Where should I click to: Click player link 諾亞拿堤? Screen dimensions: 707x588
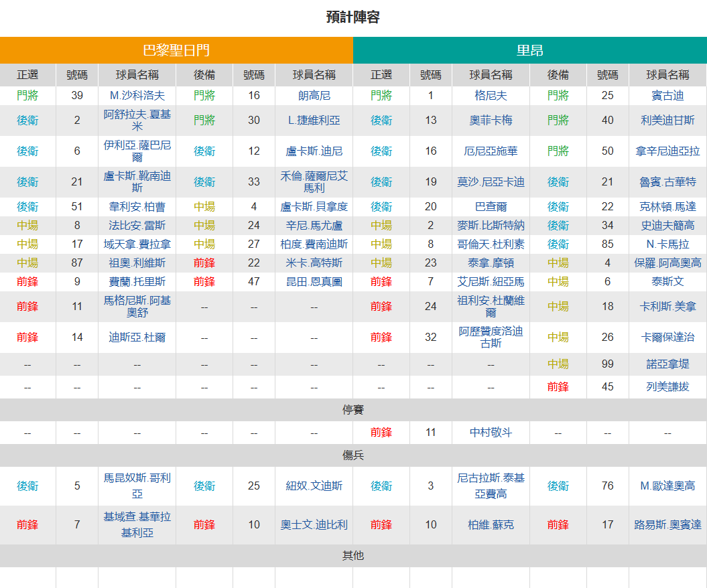(x=667, y=364)
